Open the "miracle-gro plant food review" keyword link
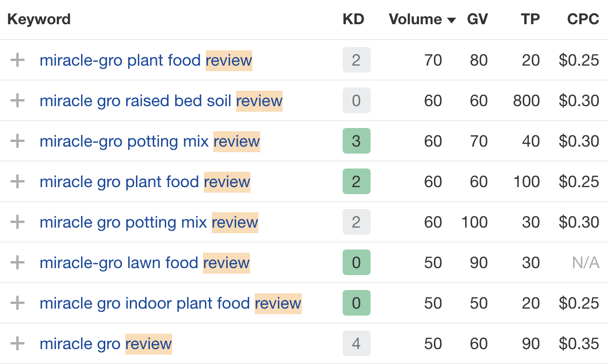The image size is (608, 364). pyautogui.click(x=146, y=60)
